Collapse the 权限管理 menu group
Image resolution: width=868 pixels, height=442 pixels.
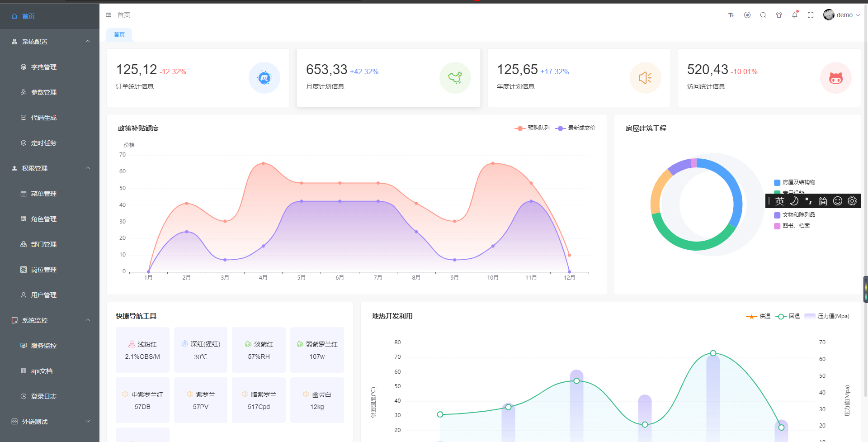pos(50,168)
